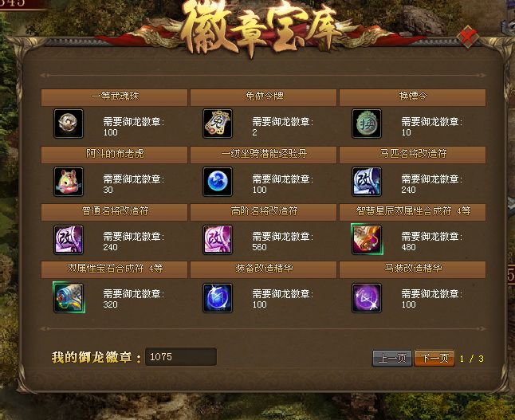Choose the green 换镖令 medallion icon

click(367, 124)
